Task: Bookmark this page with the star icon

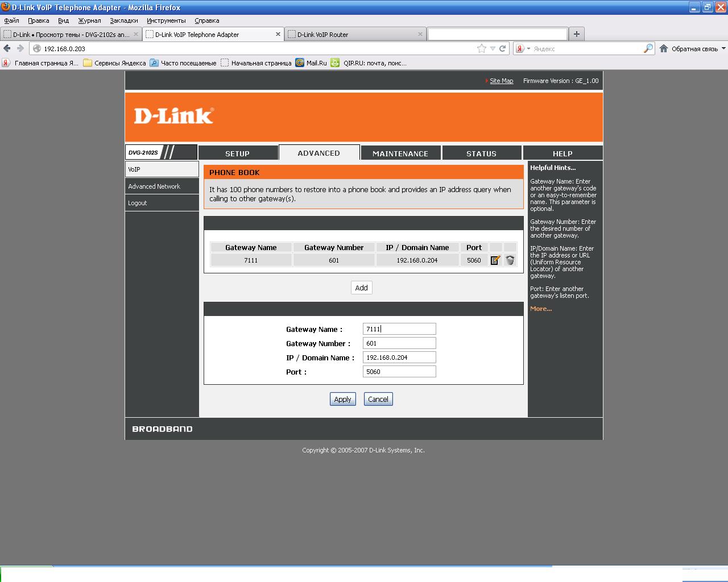Action: (x=482, y=49)
